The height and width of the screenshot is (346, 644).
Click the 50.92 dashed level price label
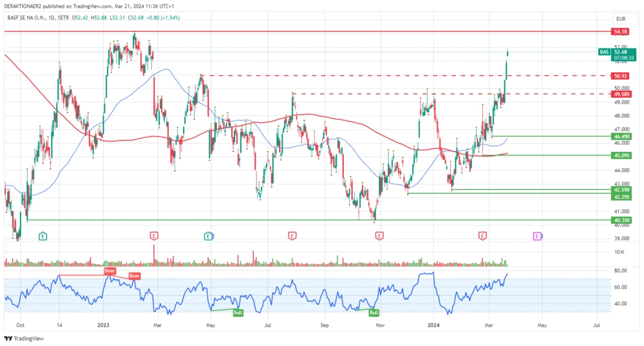tap(621, 76)
